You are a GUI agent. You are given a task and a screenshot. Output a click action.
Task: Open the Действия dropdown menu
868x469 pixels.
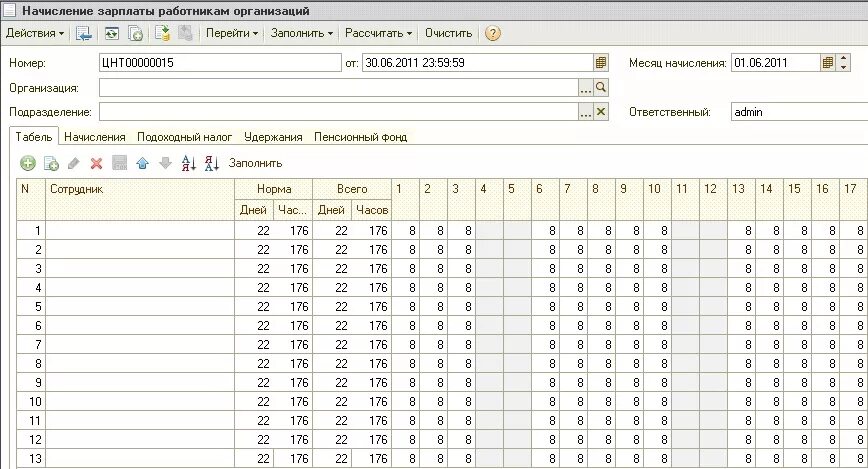coord(35,33)
